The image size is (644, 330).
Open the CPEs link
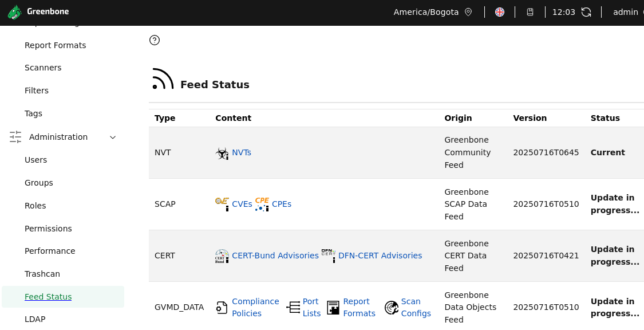coord(282,204)
